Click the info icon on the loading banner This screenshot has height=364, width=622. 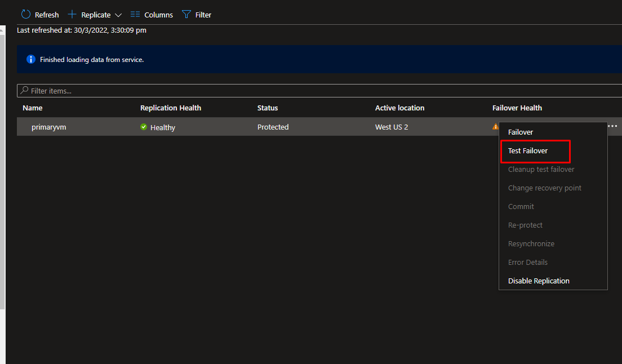[x=30, y=59]
